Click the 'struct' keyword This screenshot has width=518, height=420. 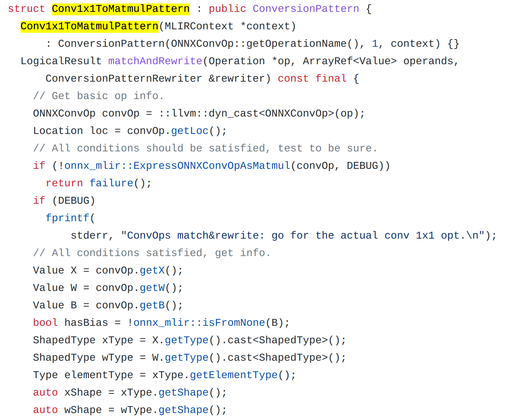click(26, 9)
